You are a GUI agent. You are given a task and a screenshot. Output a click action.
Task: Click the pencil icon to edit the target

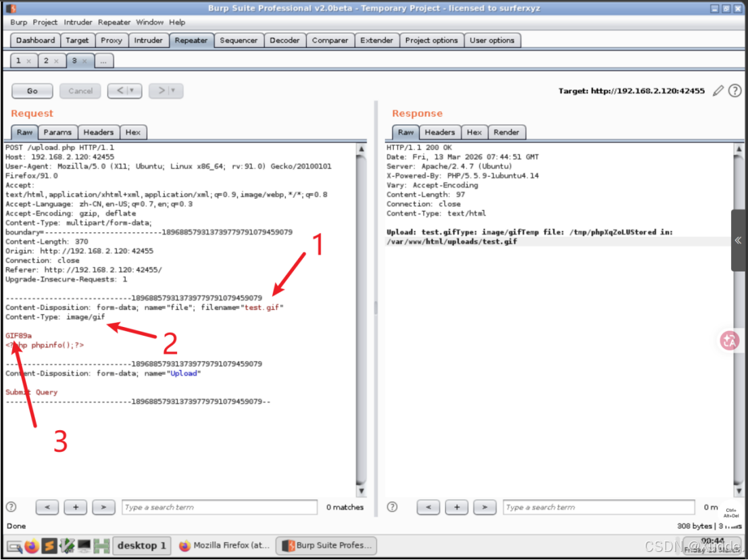tap(718, 91)
